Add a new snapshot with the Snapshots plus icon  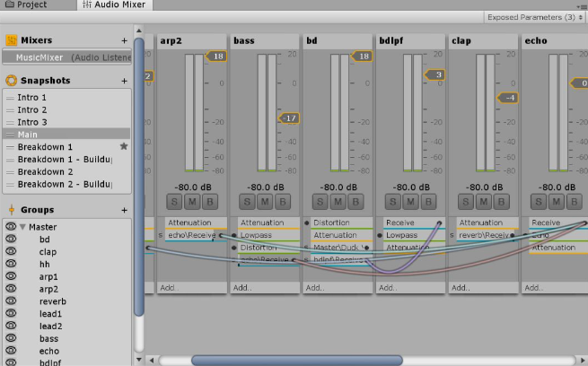click(125, 81)
